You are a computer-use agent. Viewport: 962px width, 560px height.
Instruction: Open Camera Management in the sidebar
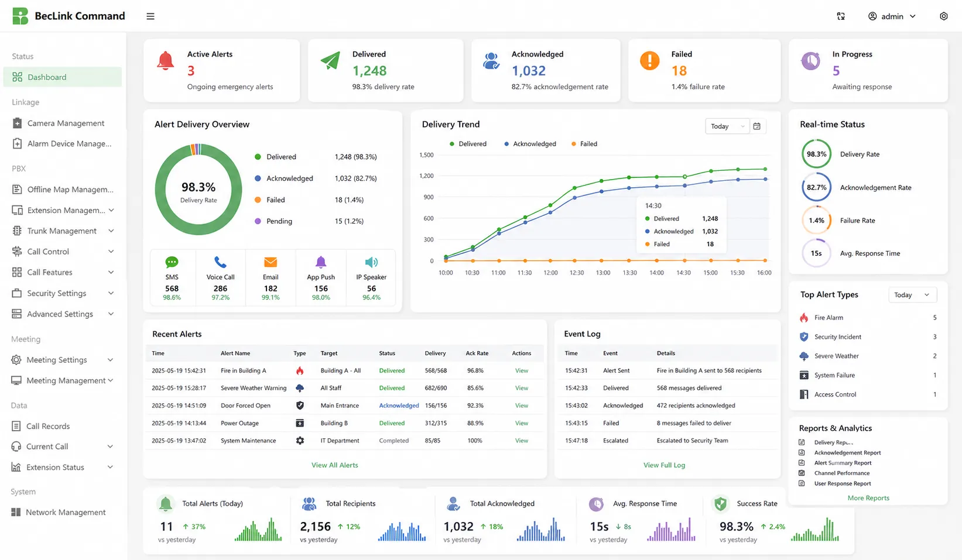[66, 123]
